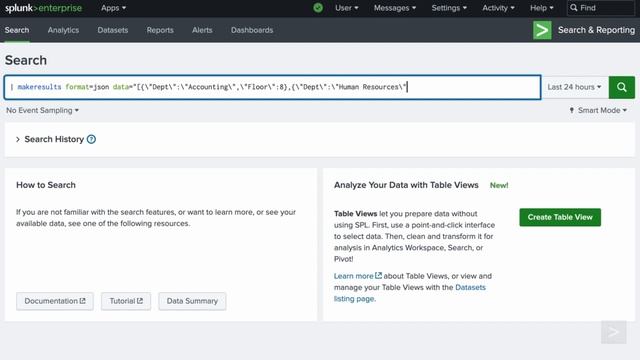Click the New! label beside Table Views
This screenshot has height=360, width=640.
tap(499, 185)
